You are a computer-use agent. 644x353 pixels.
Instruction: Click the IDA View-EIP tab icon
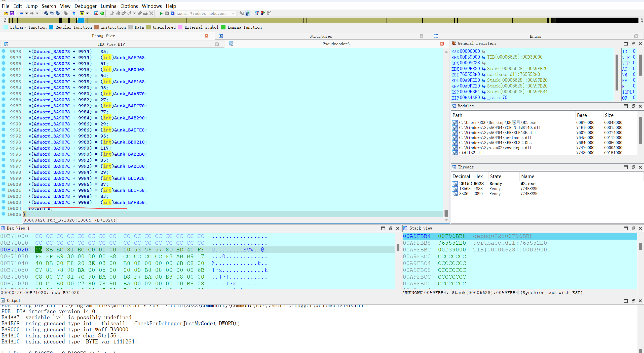[7, 44]
